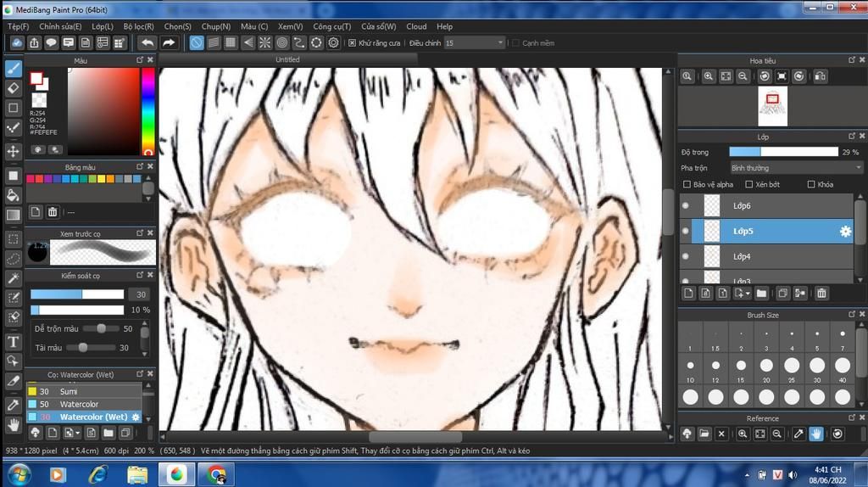The width and height of the screenshot is (868, 487).
Task: Select the Lớp6 layer row
Action: [x=766, y=205]
